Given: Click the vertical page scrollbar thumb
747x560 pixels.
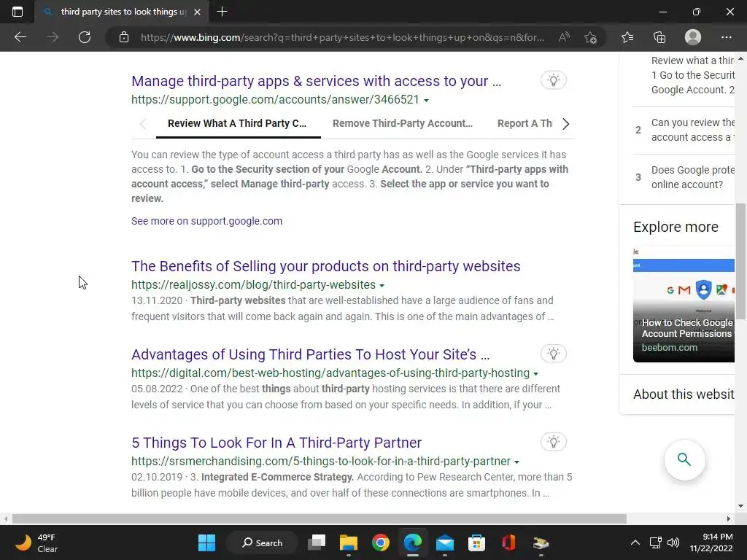Looking at the screenshot, I should (741, 261).
